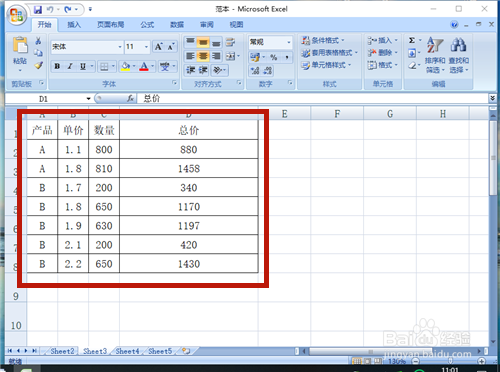Click the formula bar input

tap(313, 99)
